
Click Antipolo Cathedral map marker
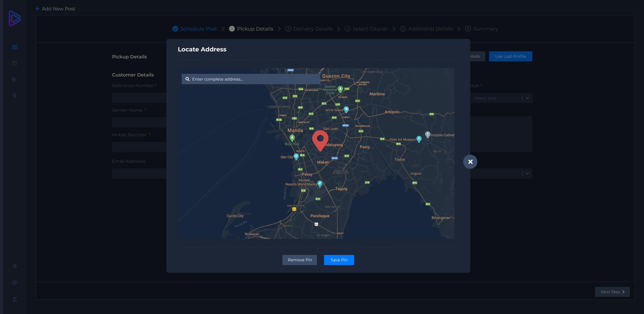428,134
